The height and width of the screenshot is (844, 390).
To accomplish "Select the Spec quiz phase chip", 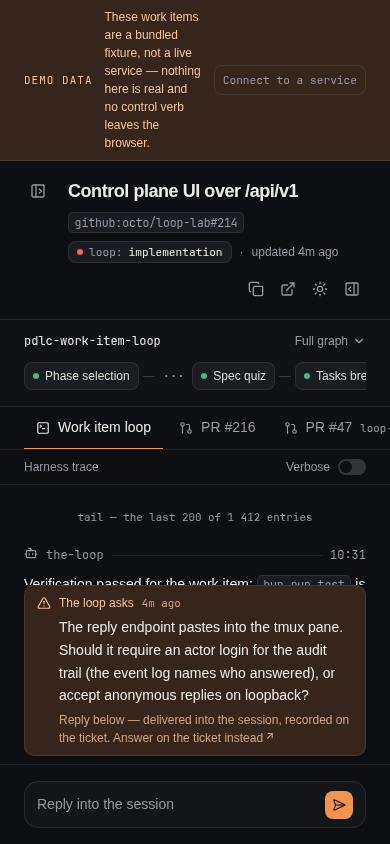I will click(233, 376).
